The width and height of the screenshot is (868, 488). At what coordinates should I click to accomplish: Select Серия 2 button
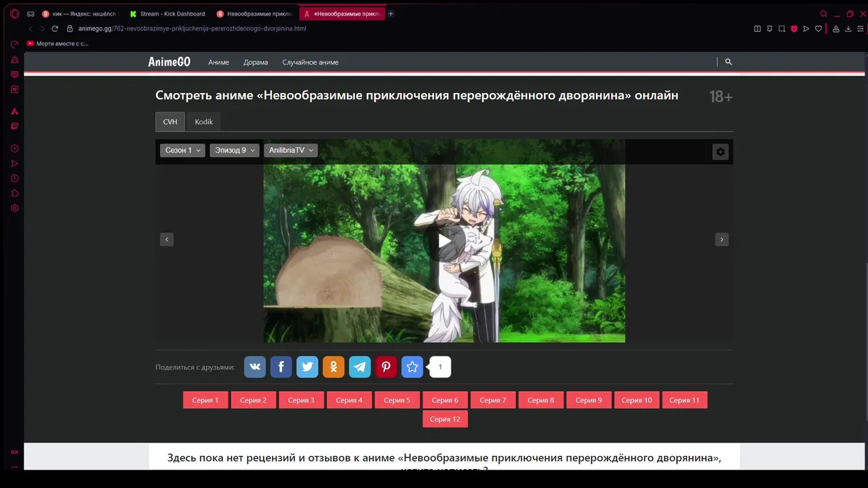254,400
